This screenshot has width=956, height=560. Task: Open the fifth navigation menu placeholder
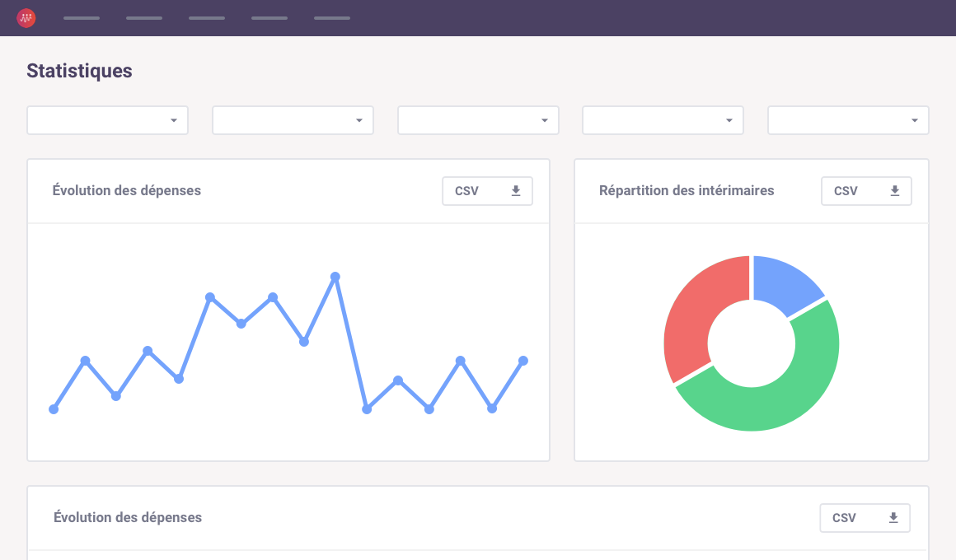click(332, 18)
